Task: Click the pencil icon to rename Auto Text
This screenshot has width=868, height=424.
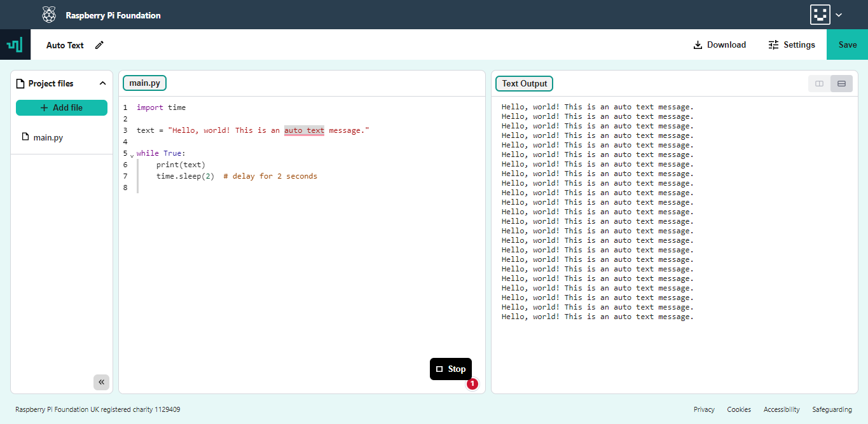Action: point(99,44)
